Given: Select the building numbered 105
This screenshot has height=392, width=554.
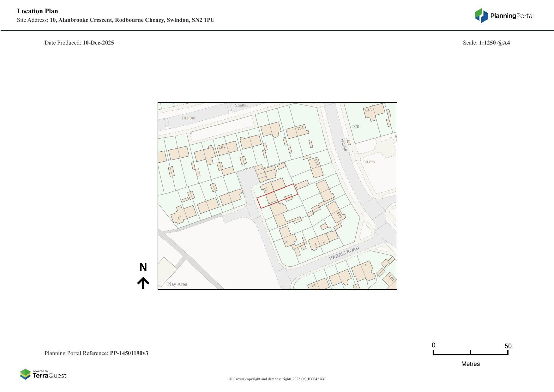Looking at the screenshot, I should pos(335,212).
